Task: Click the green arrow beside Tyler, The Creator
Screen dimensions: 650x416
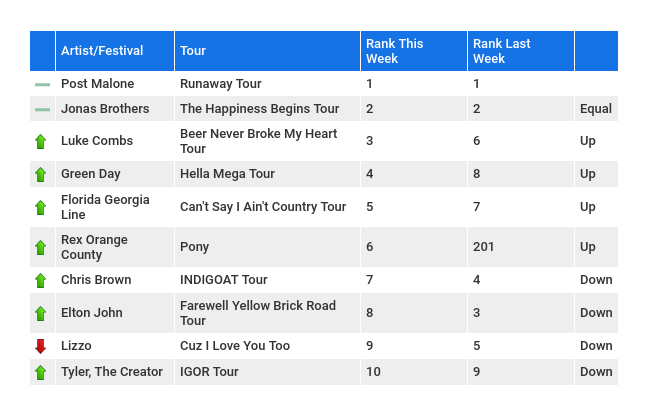Action: 41,372
